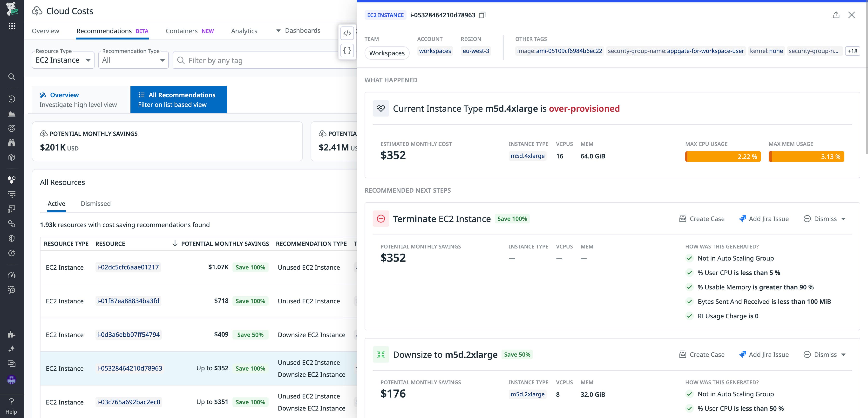Switch to the Containers tab
The image size is (868, 418).
(x=182, y=31)
